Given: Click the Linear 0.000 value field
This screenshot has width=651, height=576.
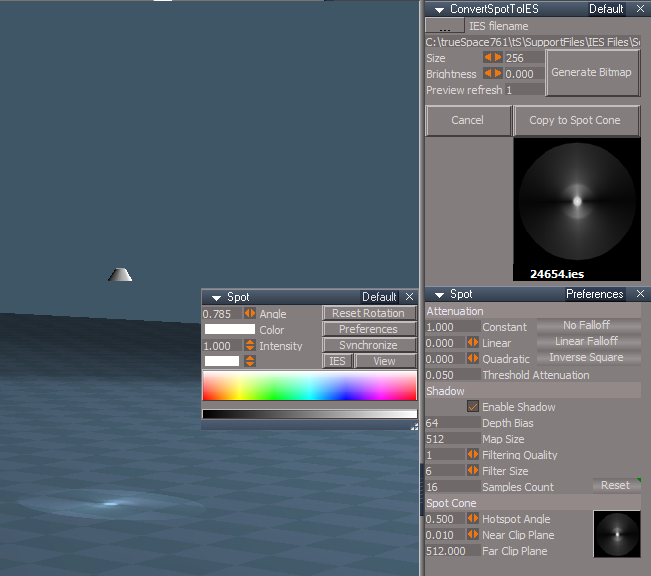Looking at the screenshot, I should [x=445, y=343].
